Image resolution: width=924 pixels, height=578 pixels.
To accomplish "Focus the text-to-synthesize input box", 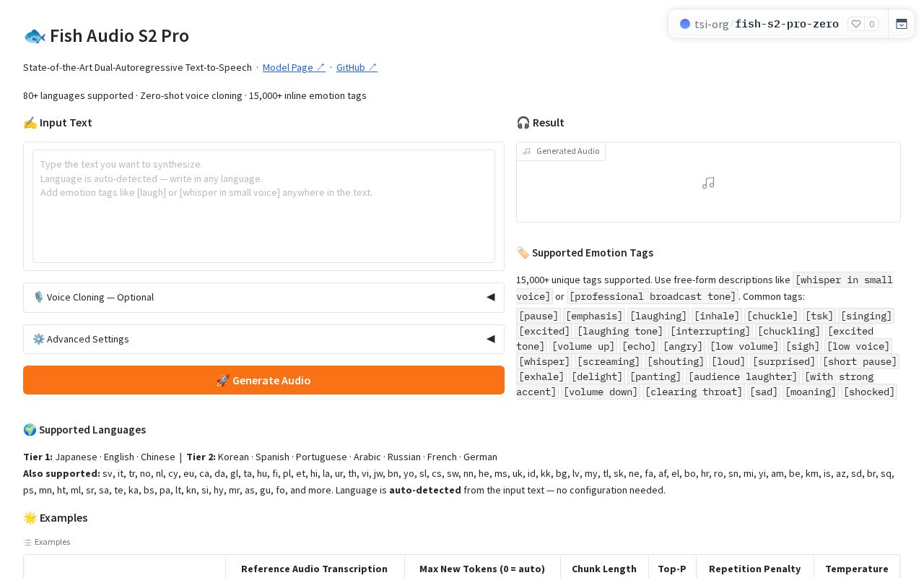I will point(263,206).
